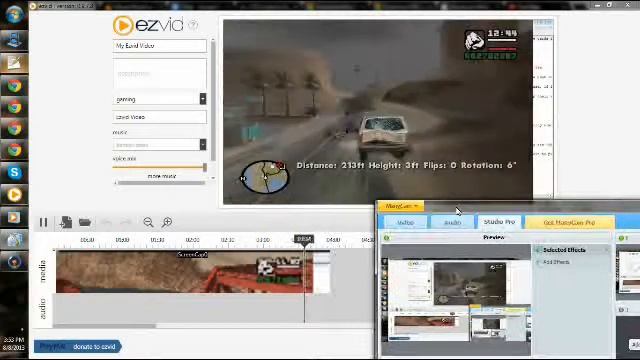Image resolution: width=640 pixels, height=360 pixels.
Task: Click the ezvid orange play taskbar icon
Action: coord(14,195)
